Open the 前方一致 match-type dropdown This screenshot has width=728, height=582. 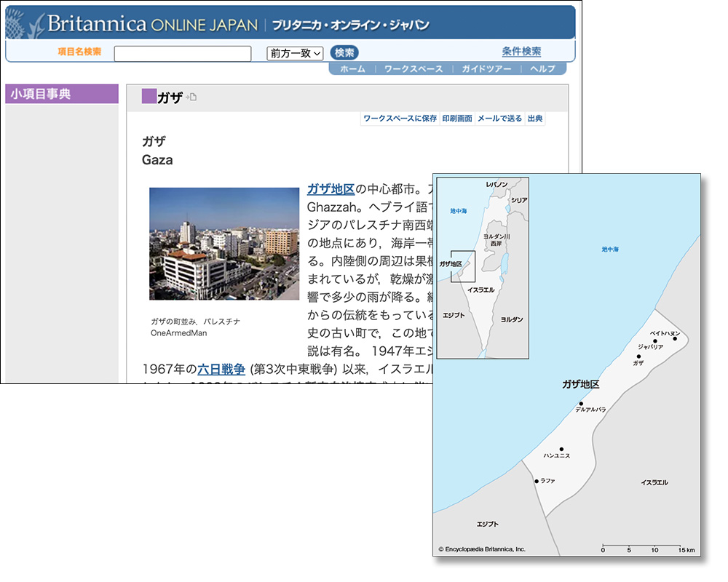[295, 53]
